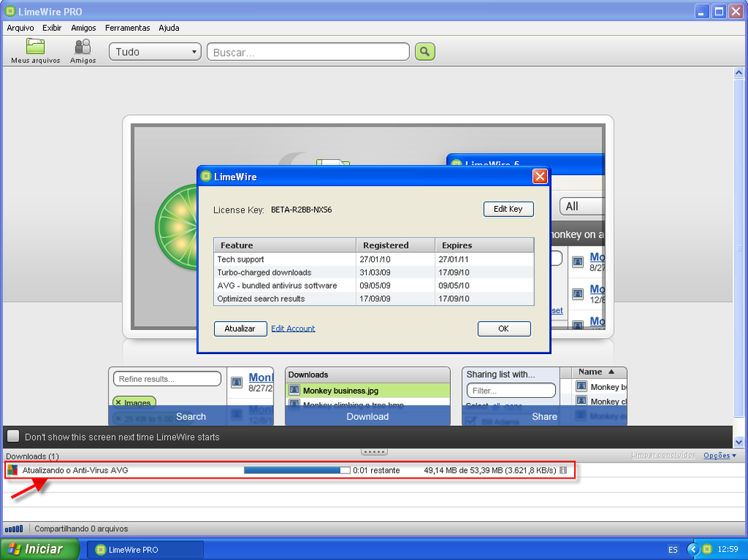
Task: Click the Download label on welcome screen
Action: (367, 416)
